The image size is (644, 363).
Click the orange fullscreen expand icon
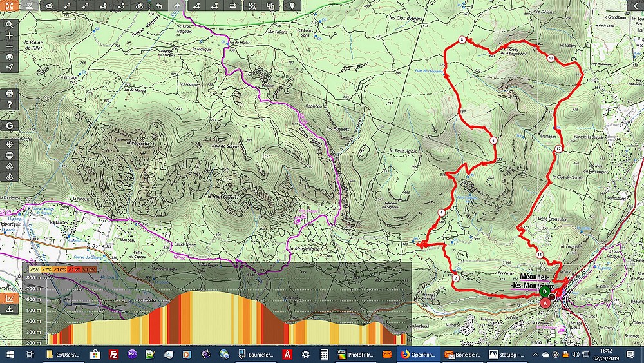coord(9,5)
